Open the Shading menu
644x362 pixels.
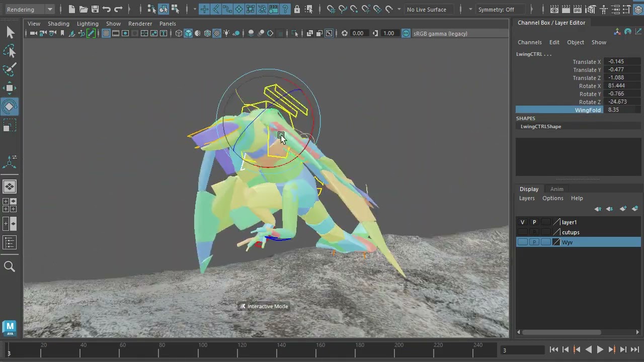tap(58, 24)
